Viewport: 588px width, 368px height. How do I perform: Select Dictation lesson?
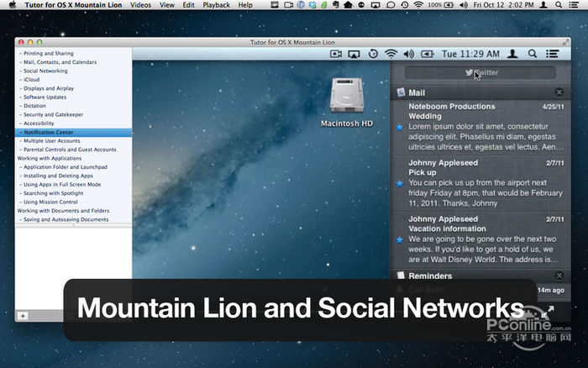[x=34, y=106]
